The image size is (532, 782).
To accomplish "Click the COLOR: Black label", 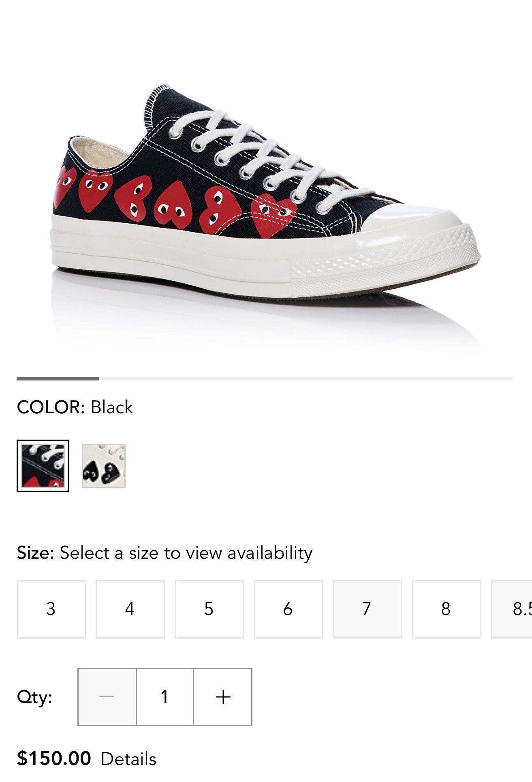I will pyautogui.click(x=75, y=407).
